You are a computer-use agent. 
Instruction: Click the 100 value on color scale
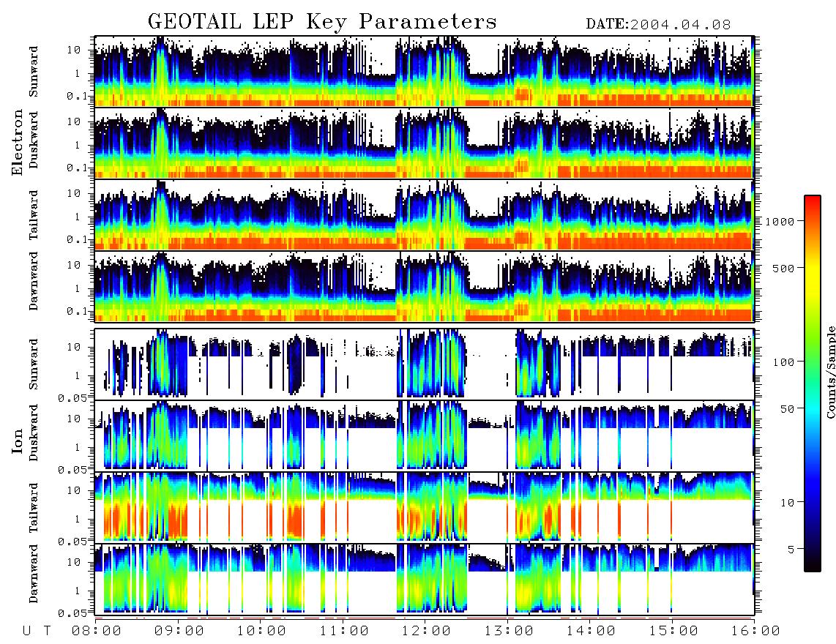point(783,362)
